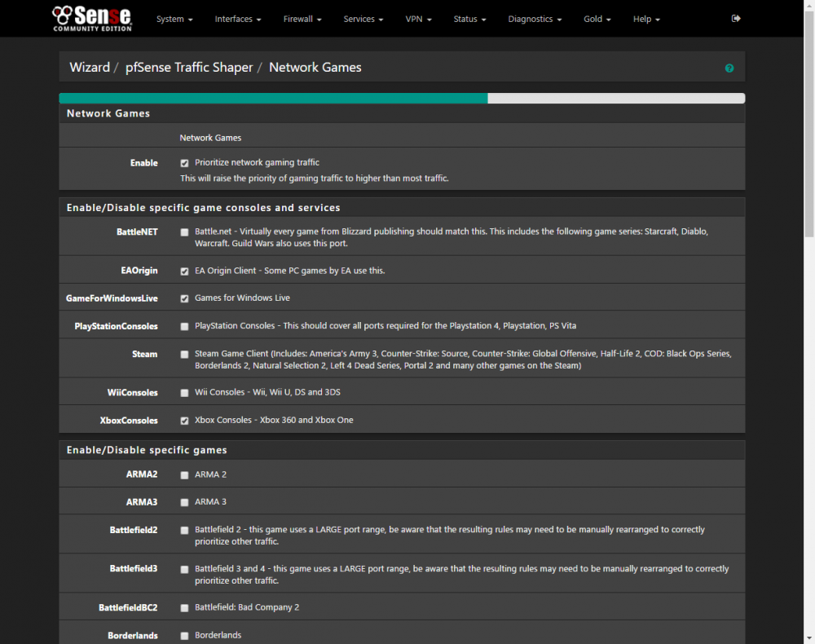The height and width of the screenshot is (644, 815).
Task: Expand the Services menu
Action: pos(363,19)
